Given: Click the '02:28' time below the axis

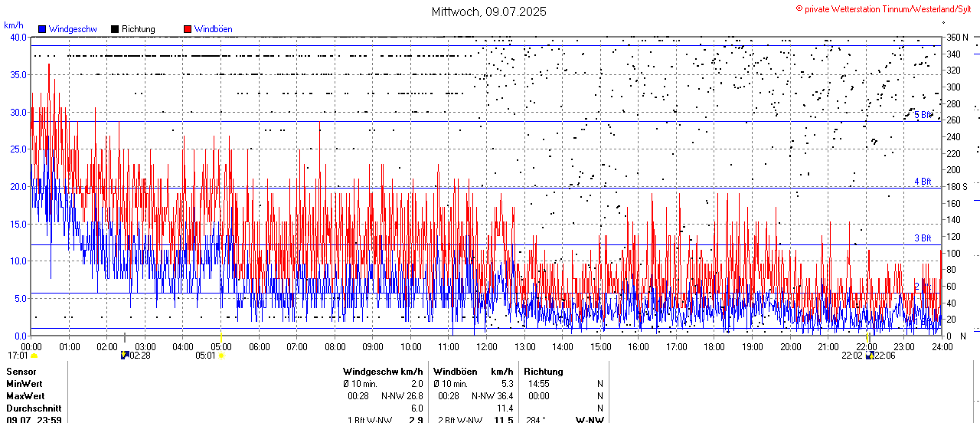Looking at the screenshot, I should click(140, 356).
